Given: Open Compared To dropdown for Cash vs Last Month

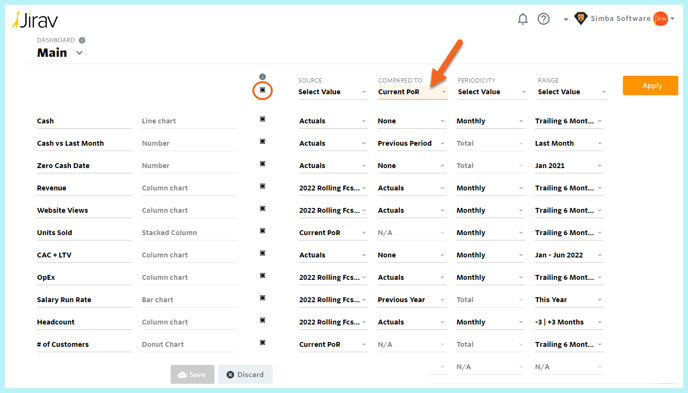Looking at the screenshot, I should coord(412,143).
